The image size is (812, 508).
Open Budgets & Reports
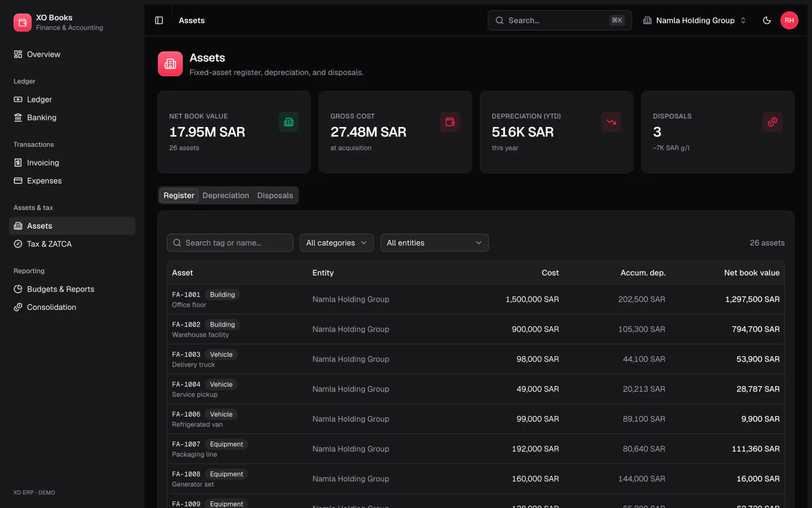(x=72, y=289)
